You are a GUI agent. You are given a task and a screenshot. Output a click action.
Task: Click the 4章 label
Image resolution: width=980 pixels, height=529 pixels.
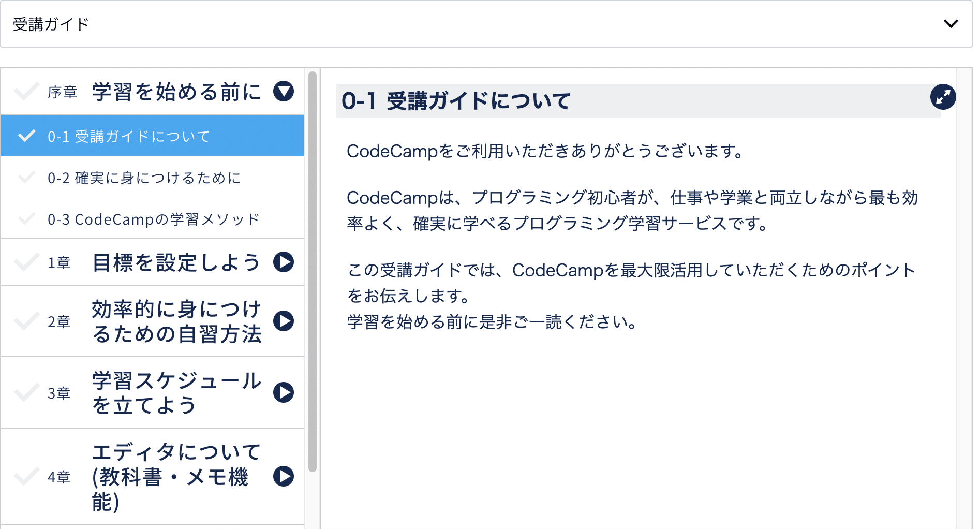[x=59, y=477]
